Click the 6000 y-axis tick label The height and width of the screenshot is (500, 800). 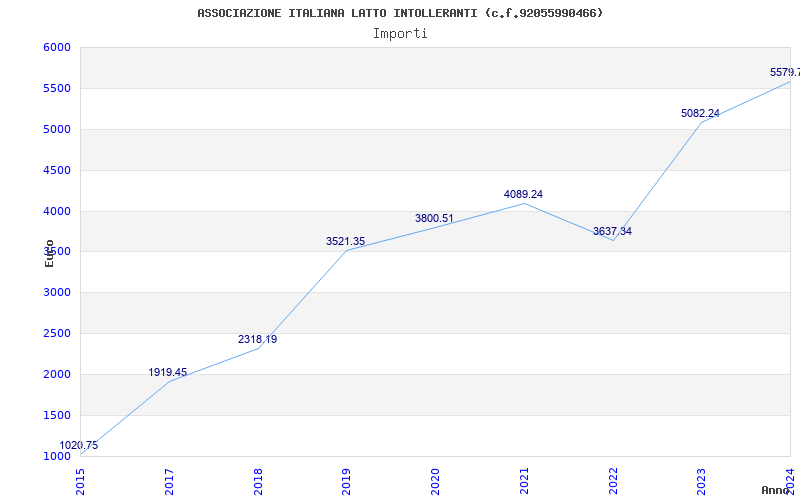pyautogui.click(x=57, y=47)
